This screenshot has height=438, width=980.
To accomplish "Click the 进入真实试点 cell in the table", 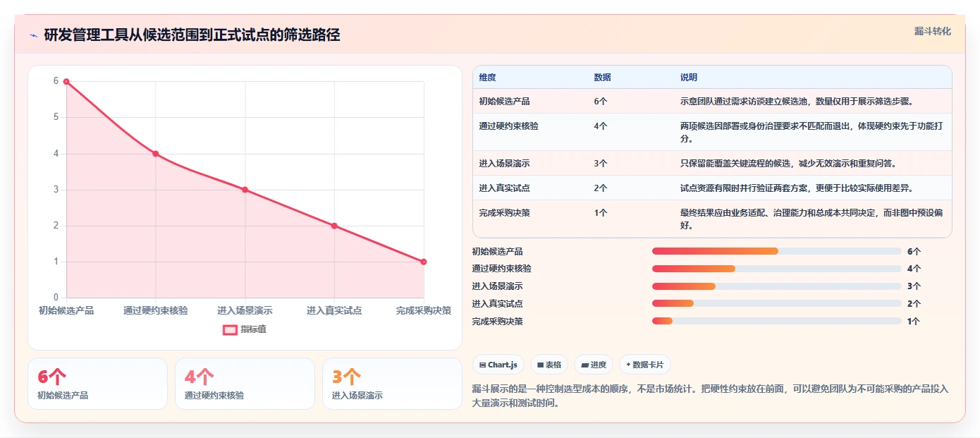I will coord(505,188).
